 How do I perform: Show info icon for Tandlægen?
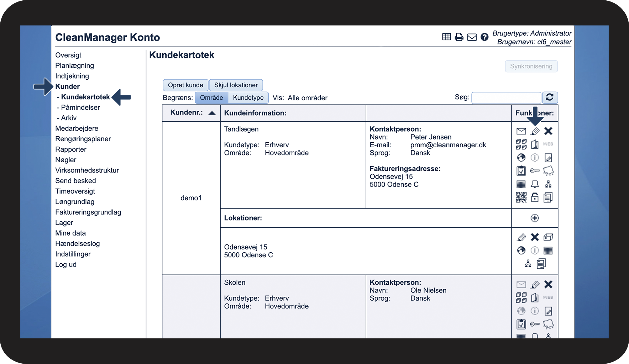tap(535, 157)
